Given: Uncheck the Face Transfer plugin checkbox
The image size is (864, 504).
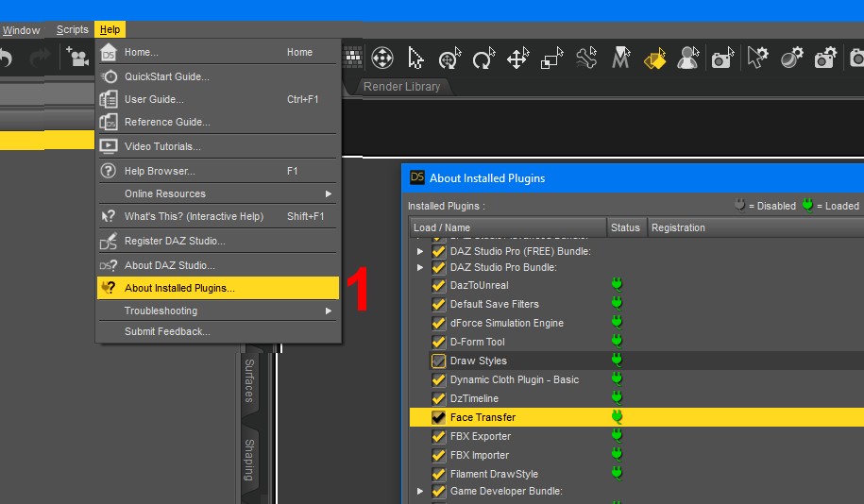Looking at the screenshot, I should [x=439, y=417].
